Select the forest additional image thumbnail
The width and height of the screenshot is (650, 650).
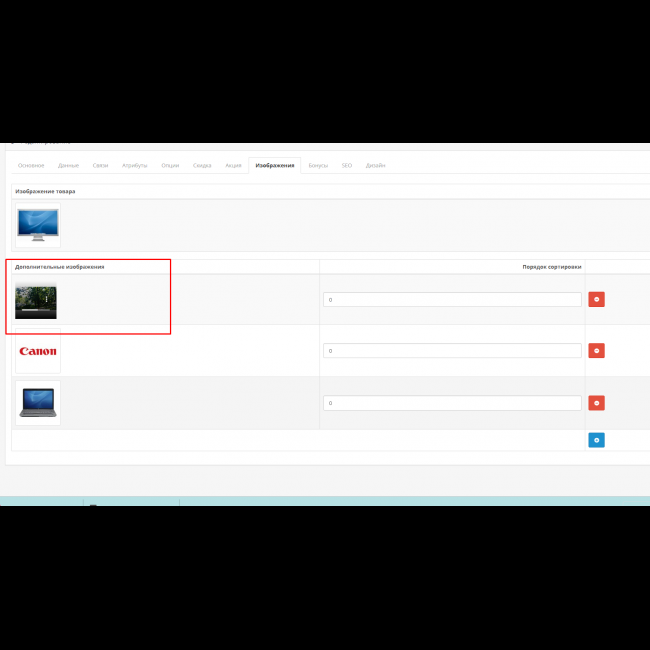[x=36, y=300]
